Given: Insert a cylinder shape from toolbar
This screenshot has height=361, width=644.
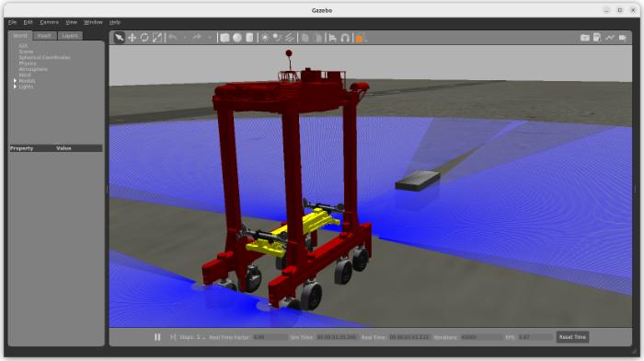Looking at the screenshot, I should [249, 38].
